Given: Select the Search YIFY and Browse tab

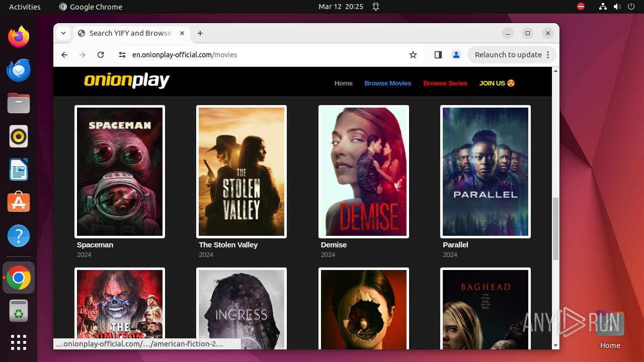Looking at the screenshot, I should pos(132,33).
